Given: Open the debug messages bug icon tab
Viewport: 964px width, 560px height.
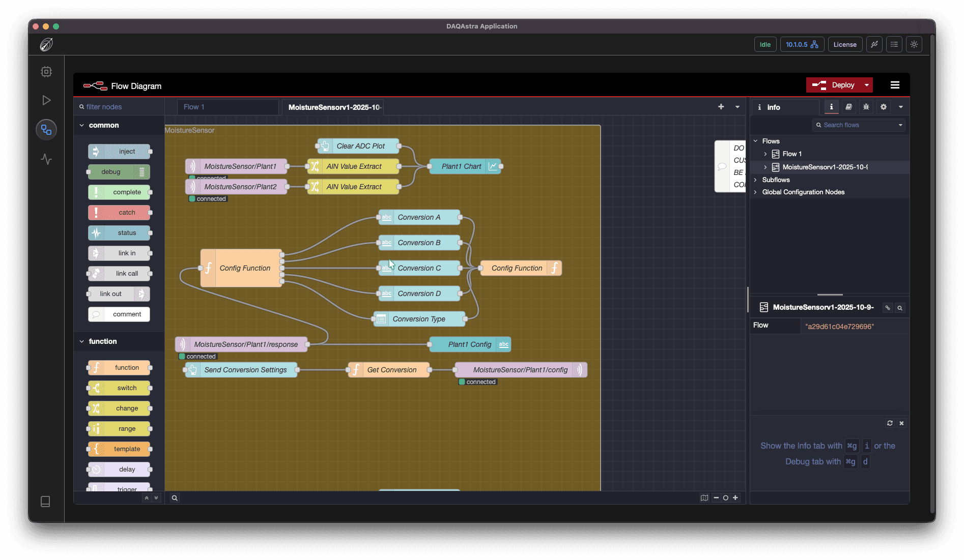Looking at the screenshot, I should pyautogui.click(x=866, y=107).
